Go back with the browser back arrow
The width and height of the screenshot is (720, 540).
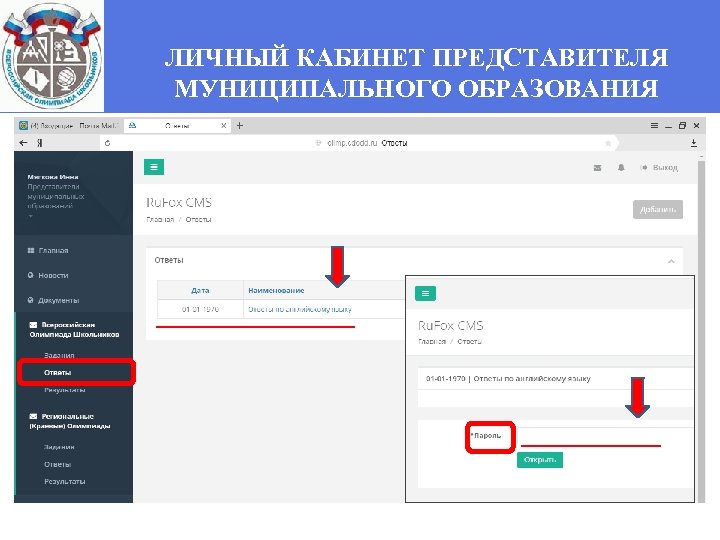23,143
